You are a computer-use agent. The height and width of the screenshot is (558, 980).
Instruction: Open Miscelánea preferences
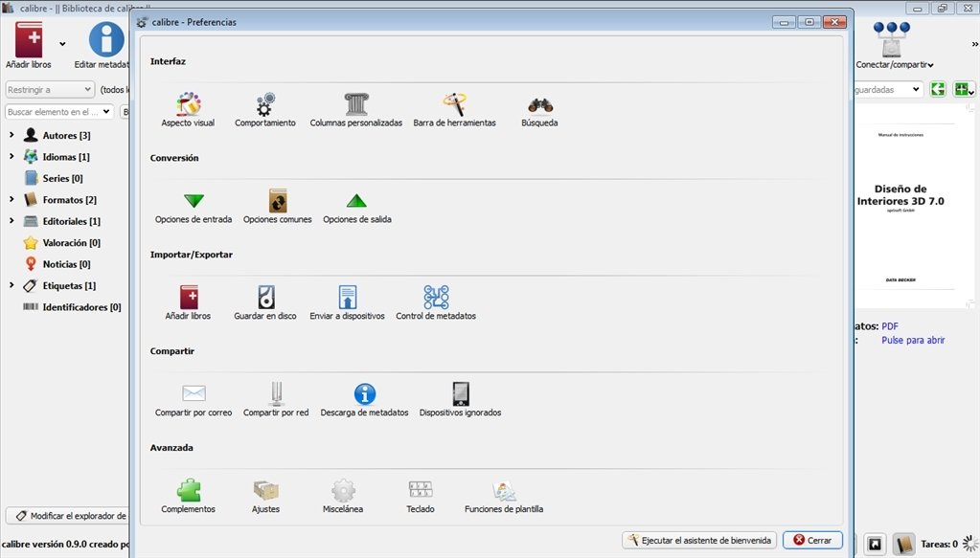[x=343, y=497]
